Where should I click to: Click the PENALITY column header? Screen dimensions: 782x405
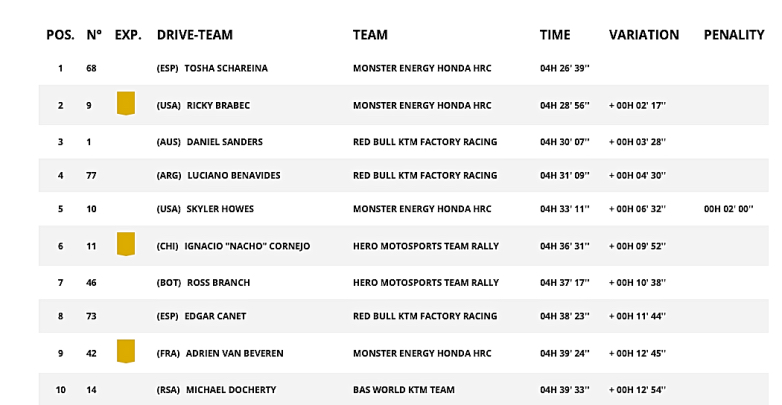pos(733,35)
